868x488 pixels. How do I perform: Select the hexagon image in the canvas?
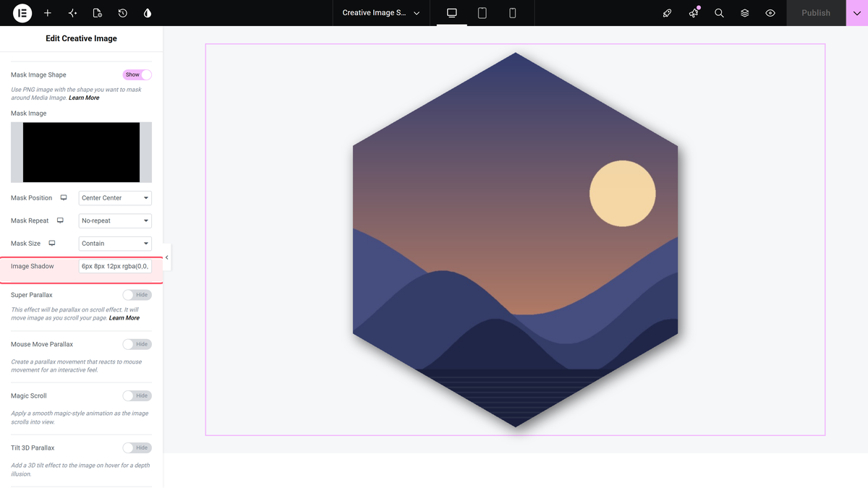point(515,239)
